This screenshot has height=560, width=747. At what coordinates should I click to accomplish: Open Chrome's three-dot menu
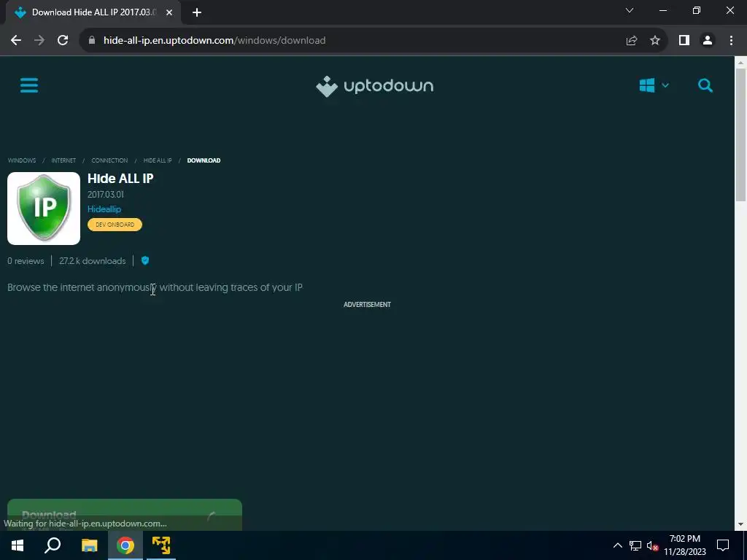coord(731,41)
